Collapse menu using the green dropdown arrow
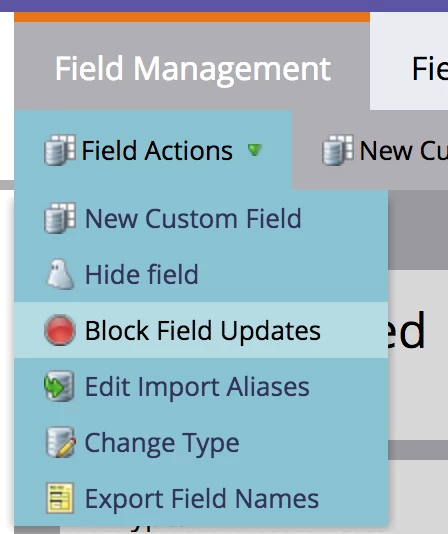 coord(255,150)
